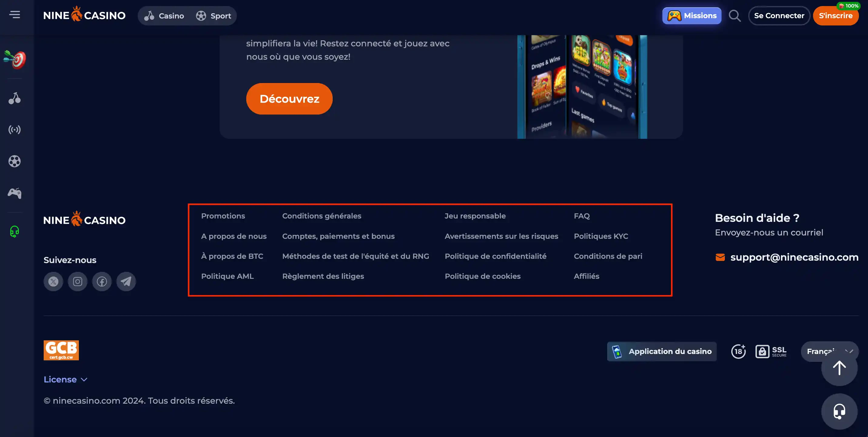Open the Telegram social icon

tap(126, 282)
